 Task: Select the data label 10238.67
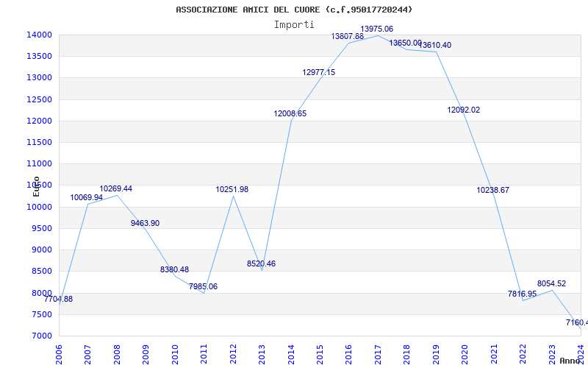point(493,191)
